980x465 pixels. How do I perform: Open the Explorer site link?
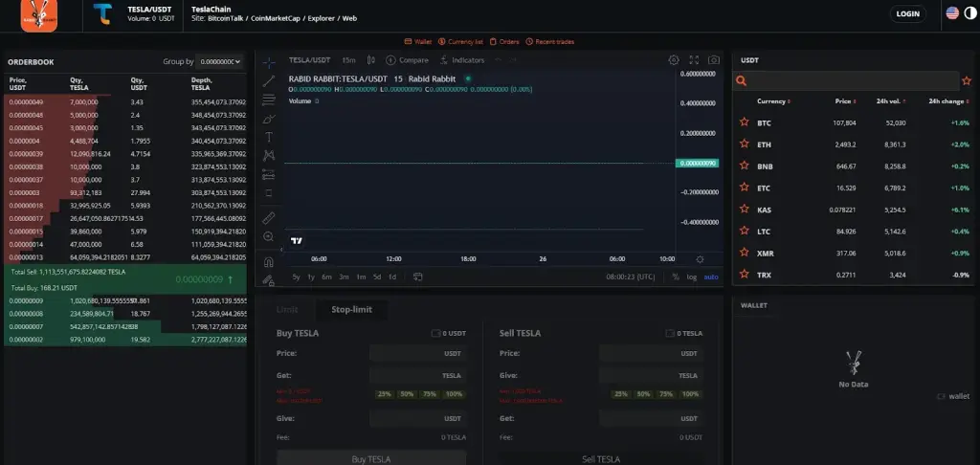(323, 19)
